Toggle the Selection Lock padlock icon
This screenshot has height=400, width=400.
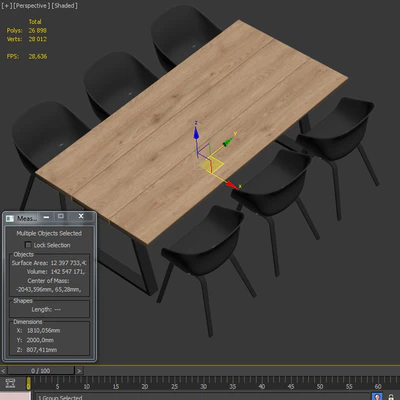coord(391,397)
